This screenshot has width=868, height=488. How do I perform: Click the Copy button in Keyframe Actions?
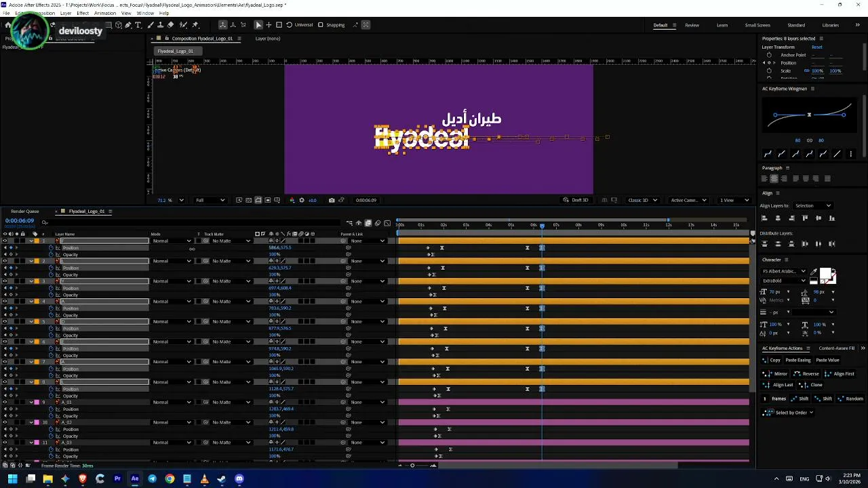(x=771, y=360)
